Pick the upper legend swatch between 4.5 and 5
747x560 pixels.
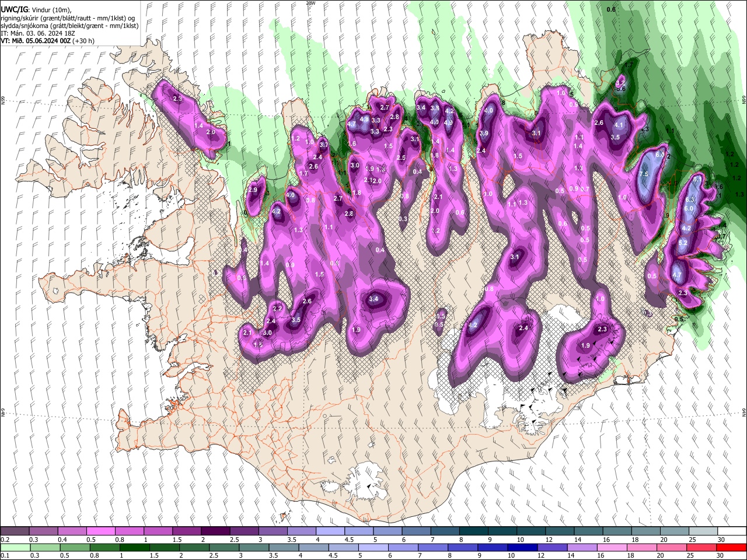pos(358,531)
